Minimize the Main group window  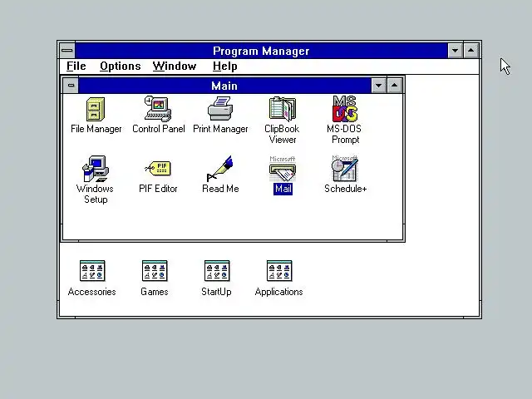pyautogui.click(x=379, y=86)
